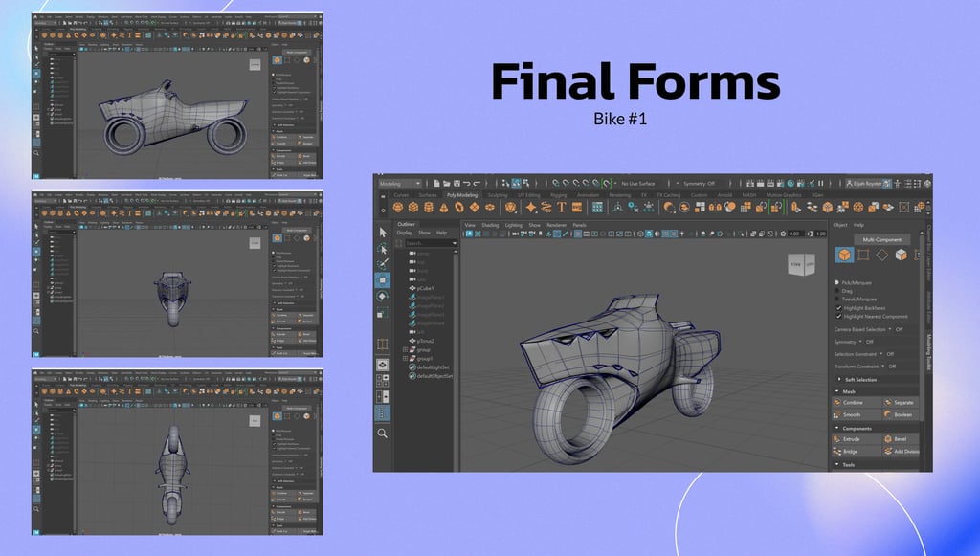Click Bridge button in large window toolkit
This screenshot has height=556, width=980.
point(857,451)
